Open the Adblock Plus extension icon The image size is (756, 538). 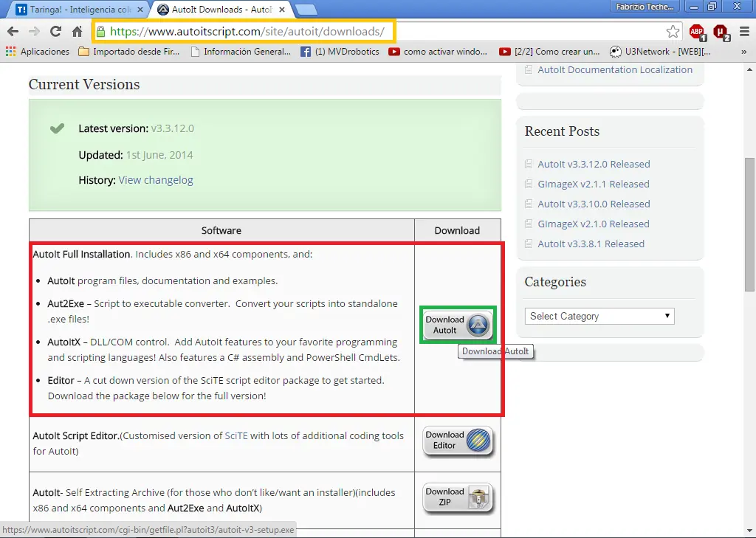click(x=697, y=32)
